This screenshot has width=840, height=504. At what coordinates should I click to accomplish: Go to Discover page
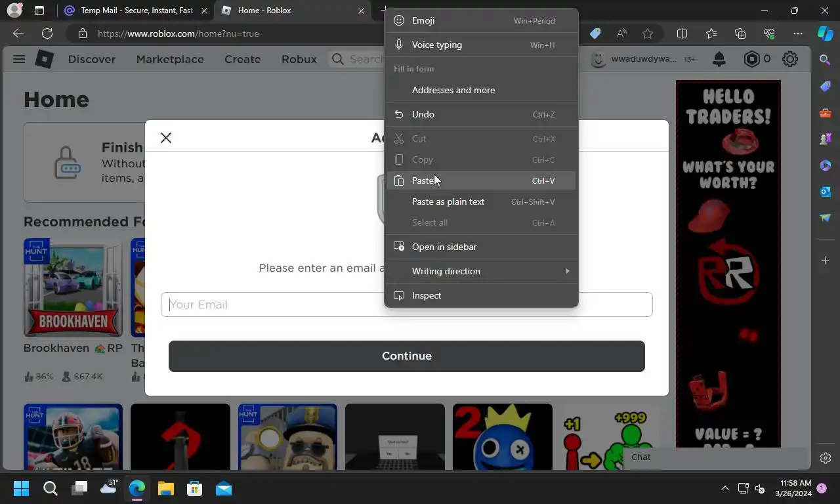pos(92,59)
